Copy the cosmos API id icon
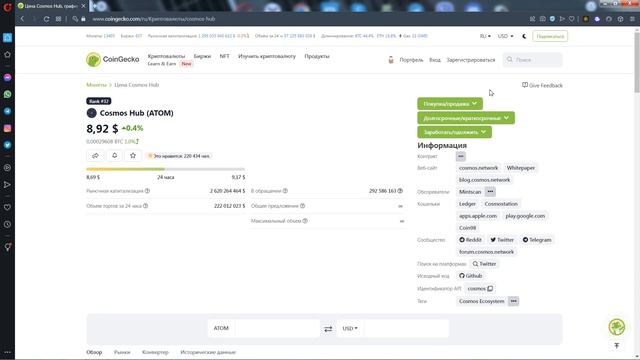 tap(490, 289)
